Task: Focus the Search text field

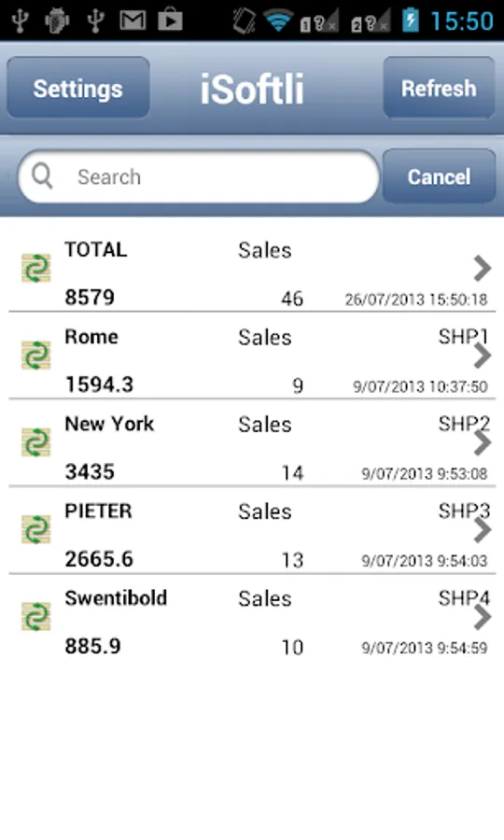Action: 199,176
